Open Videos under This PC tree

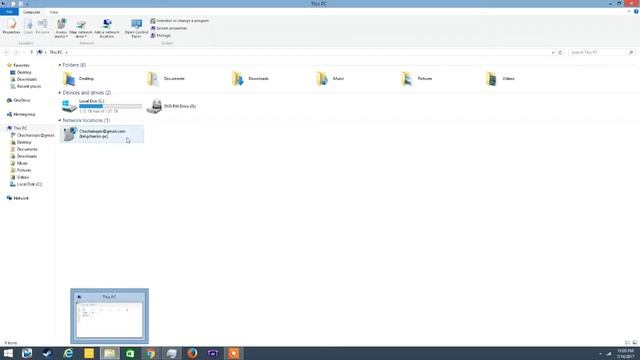click(x=20, y=177)
